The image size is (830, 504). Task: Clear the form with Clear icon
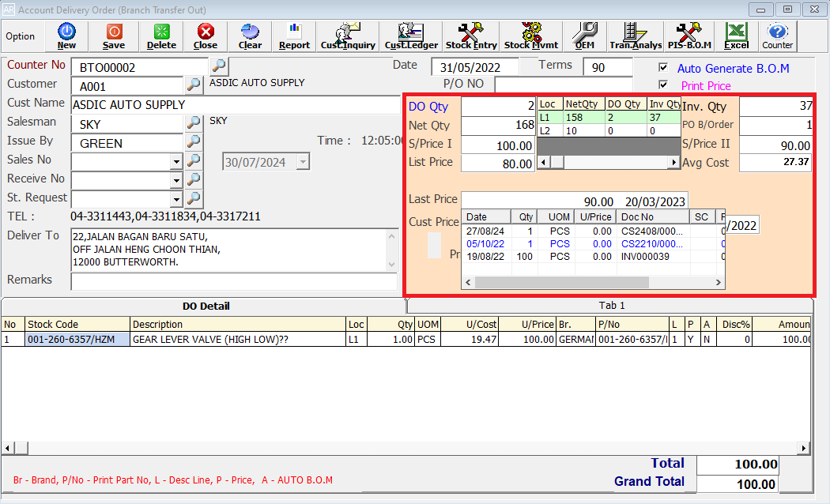click(250, 36)
